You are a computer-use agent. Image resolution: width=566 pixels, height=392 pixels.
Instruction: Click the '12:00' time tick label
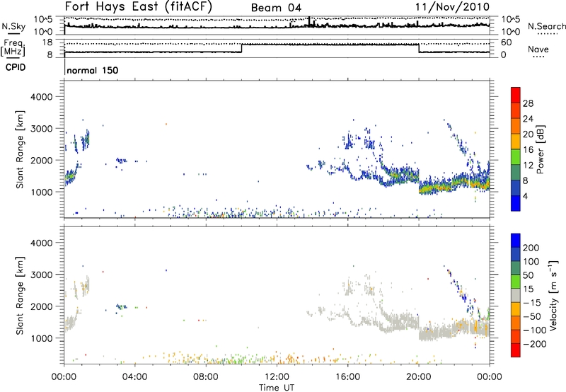pos(277,377)
